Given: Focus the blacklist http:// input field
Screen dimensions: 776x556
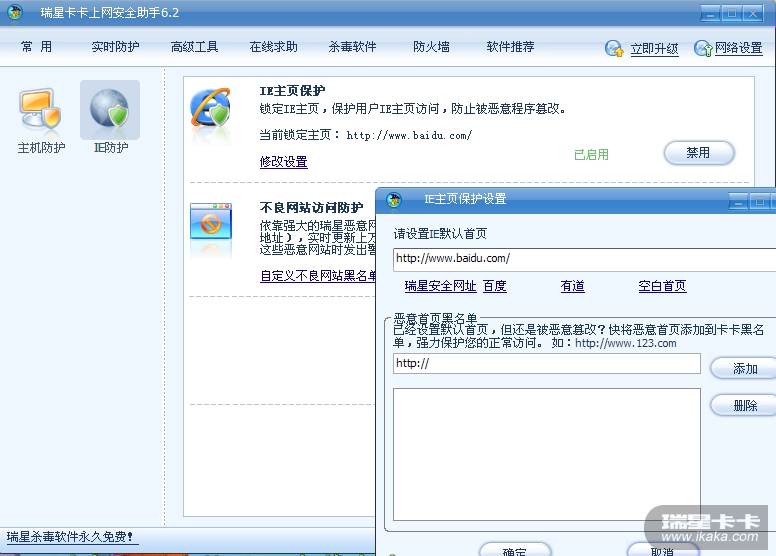Looking at the screenshot, I should pyautogui.click(x=547, y=363).
